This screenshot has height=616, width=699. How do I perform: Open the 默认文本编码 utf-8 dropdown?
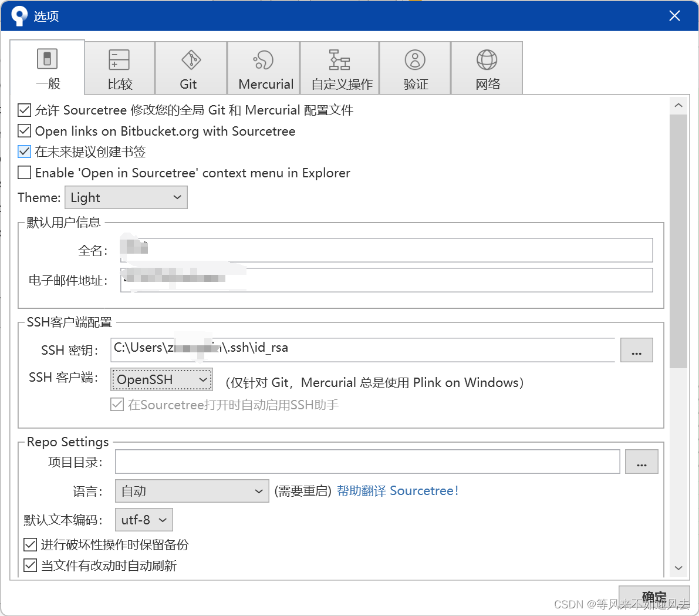pyautogui.click(x=144, y=520)
